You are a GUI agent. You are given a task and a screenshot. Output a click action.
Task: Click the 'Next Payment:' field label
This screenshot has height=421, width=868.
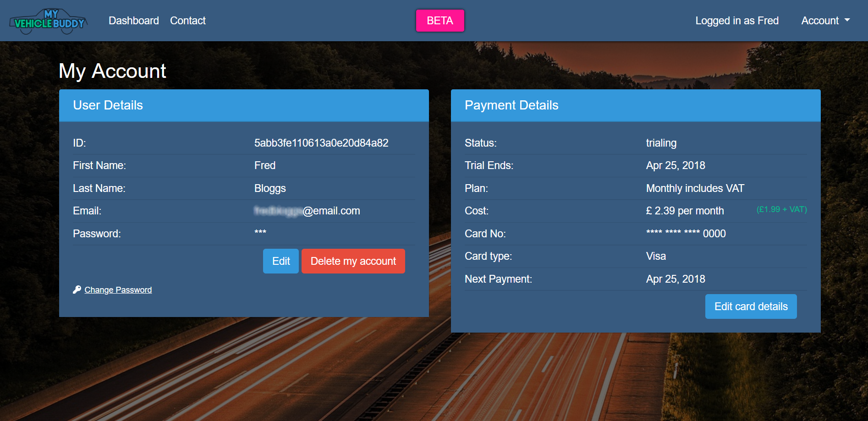pos(499,279)
